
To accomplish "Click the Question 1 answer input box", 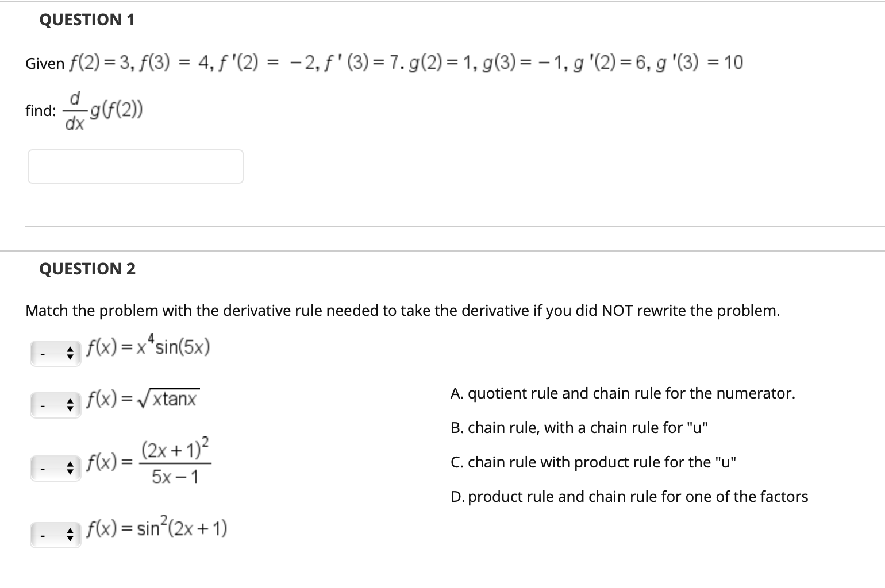I will [135, 166].
